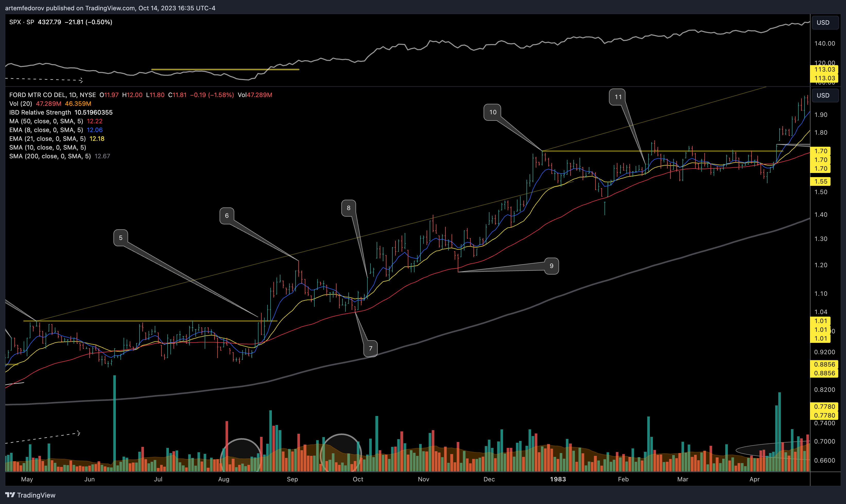The width and height of the screenshot is (846, 504).
Task: Click the 0.7400 price scale label
Action: click(x=825, y=423)
